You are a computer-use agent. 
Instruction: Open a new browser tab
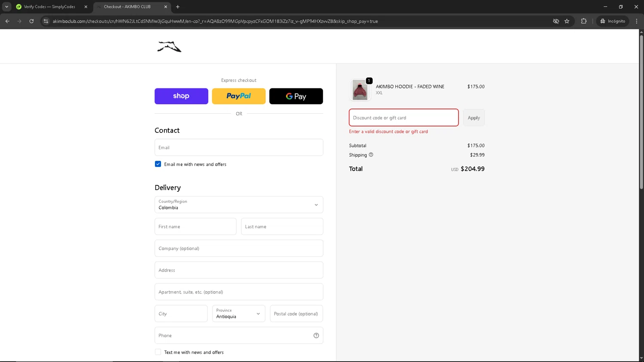pyautogui.click(x=178, y=7)
